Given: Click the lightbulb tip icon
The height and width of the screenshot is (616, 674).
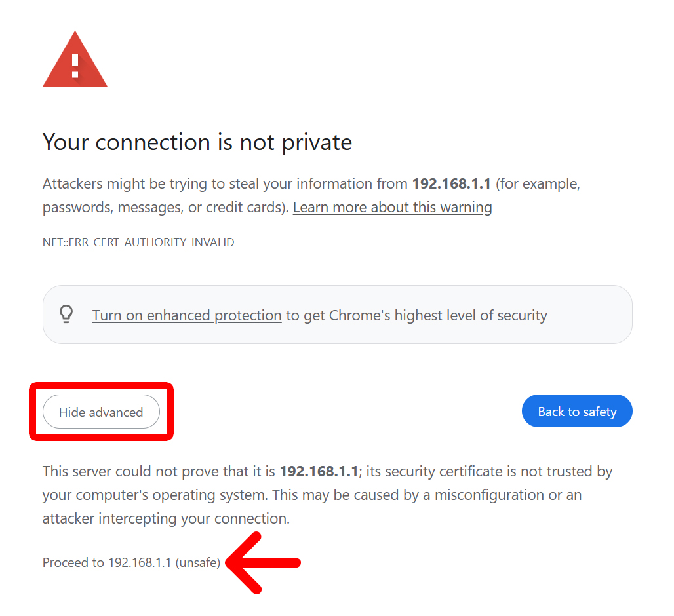Looking at the screenshot, I should (66, 315).
